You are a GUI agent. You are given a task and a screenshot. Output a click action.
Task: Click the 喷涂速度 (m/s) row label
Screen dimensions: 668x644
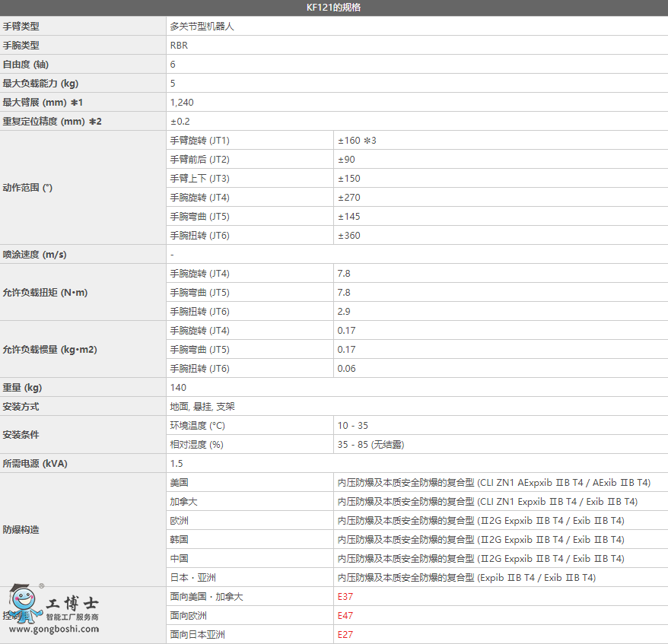(34, 255)
